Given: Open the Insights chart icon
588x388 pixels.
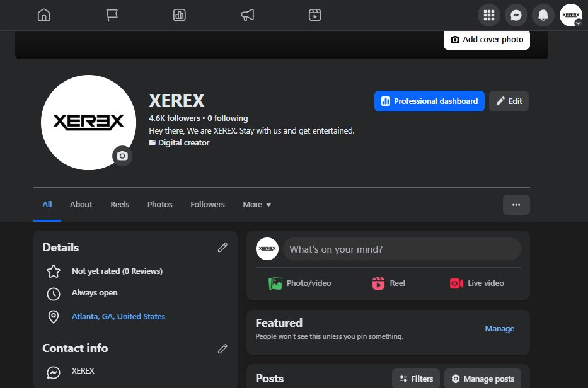Looking at the screenshot, I should tap(180, 15).
